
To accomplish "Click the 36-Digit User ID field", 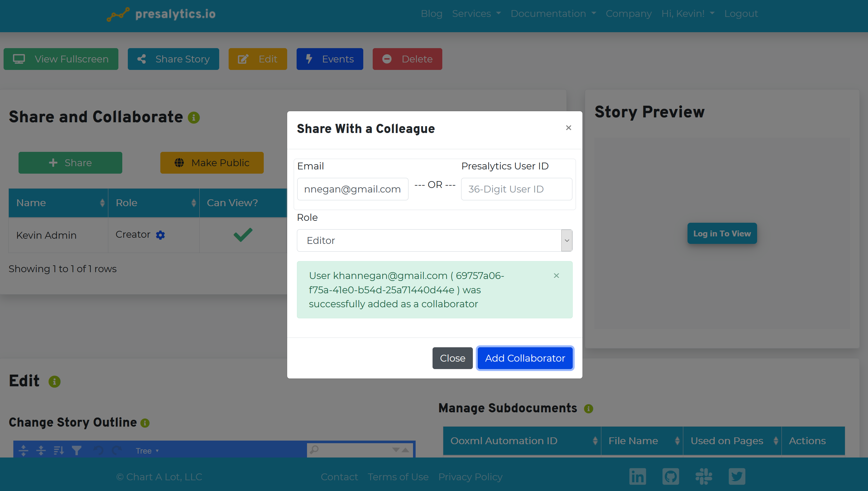I will 516,189.
